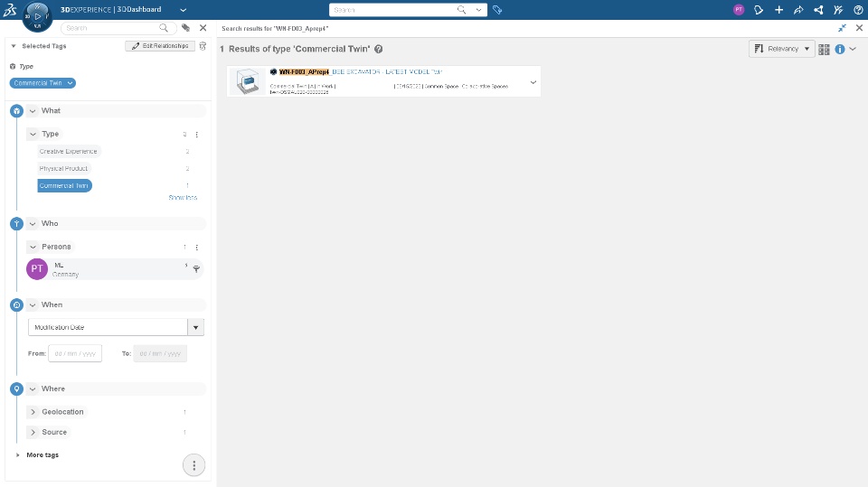Open chevron menu beside info icon
This screenshot has width=868, height=487.
853,49
